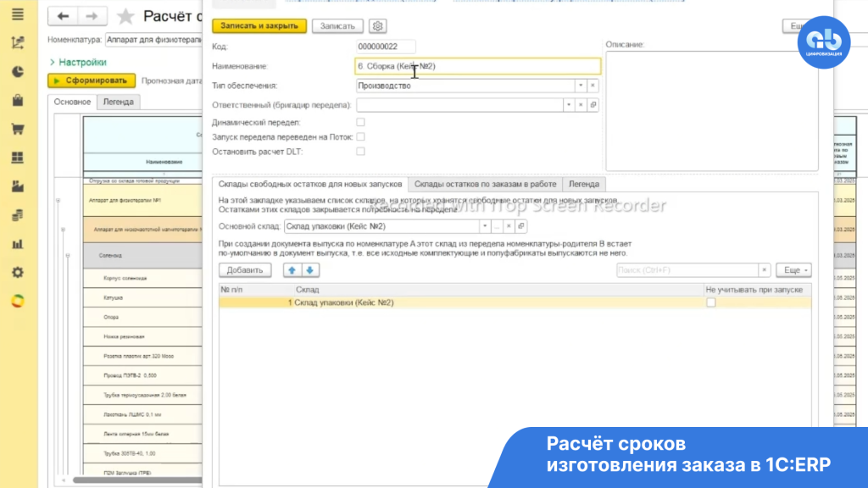Open the bar chart section in sidebar
The image size is (868, 488).
pyautogui.click(x=18, y=244)
